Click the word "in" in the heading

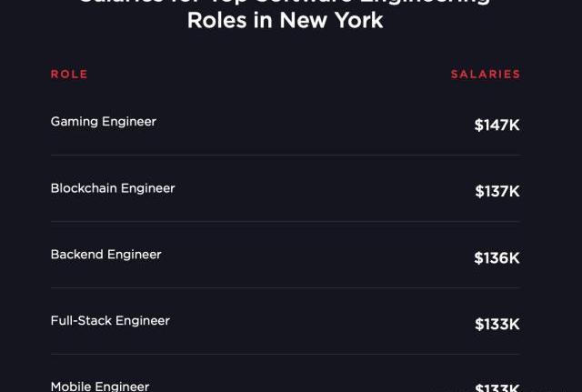(x=264, y=21)
